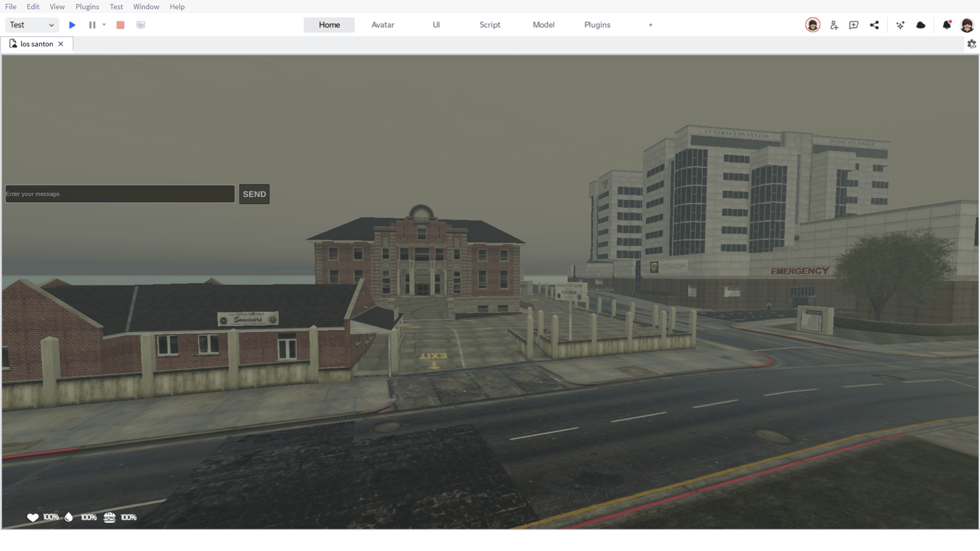
Task: Switch to the Avatar ribbon tab
Action: tap(383, 25)
